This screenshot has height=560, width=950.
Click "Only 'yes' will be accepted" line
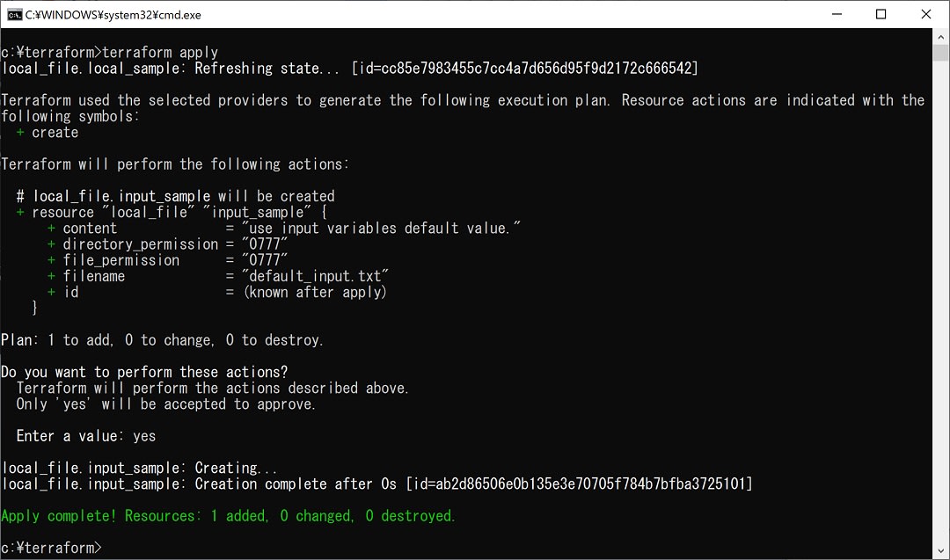(x=166, y=404)
